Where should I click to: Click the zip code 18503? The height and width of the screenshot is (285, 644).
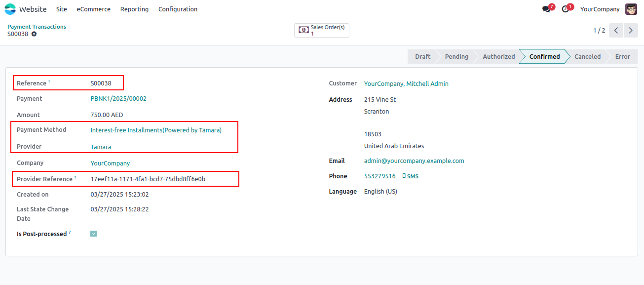pos(373,134)
